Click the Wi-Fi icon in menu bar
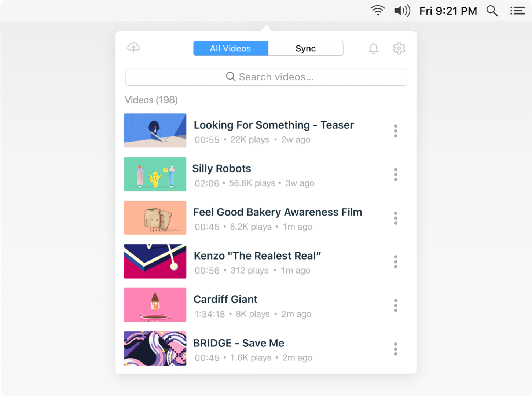The image size is (532, 396). (378, 11)
